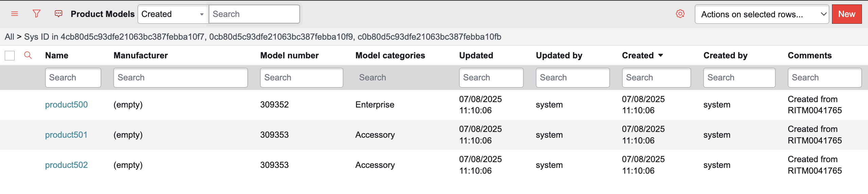
Task: Open the product502 record link
Action: pos(66,165)
